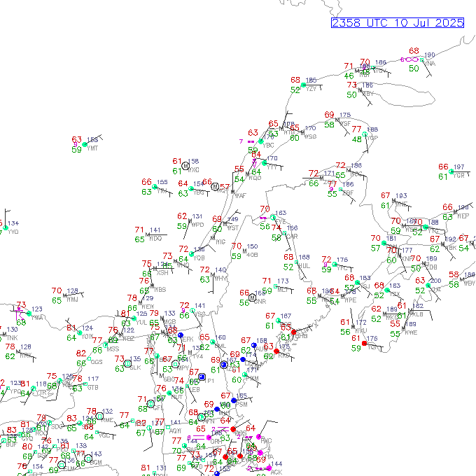Click green dewpoint 52 at YZV

point(295,90)
